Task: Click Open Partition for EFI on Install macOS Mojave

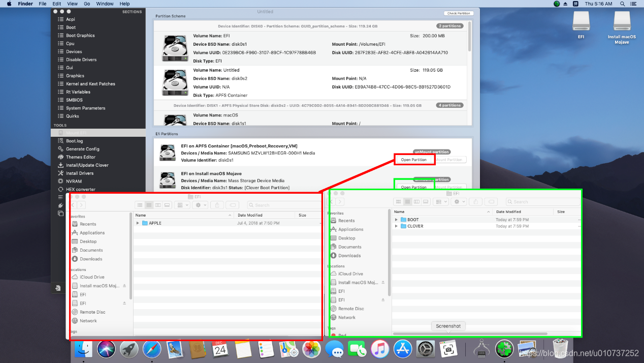Action: click(x=414, y=187)
